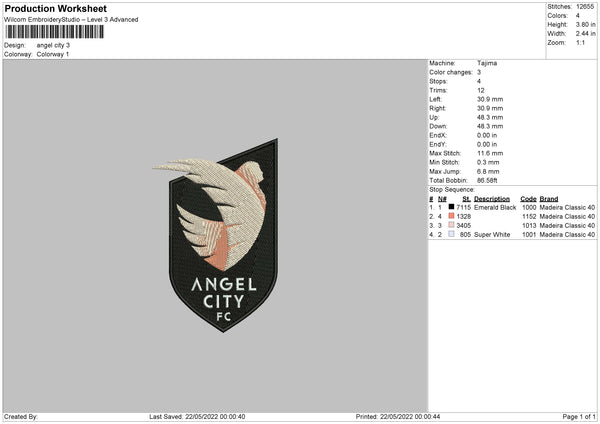
Task: Click the Colors value 4 in the header
Action: (577, 16)
